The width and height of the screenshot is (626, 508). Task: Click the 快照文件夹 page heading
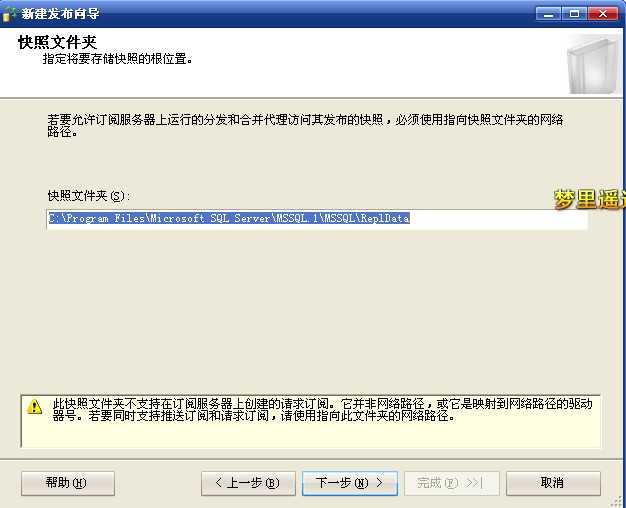pos(57,42)
